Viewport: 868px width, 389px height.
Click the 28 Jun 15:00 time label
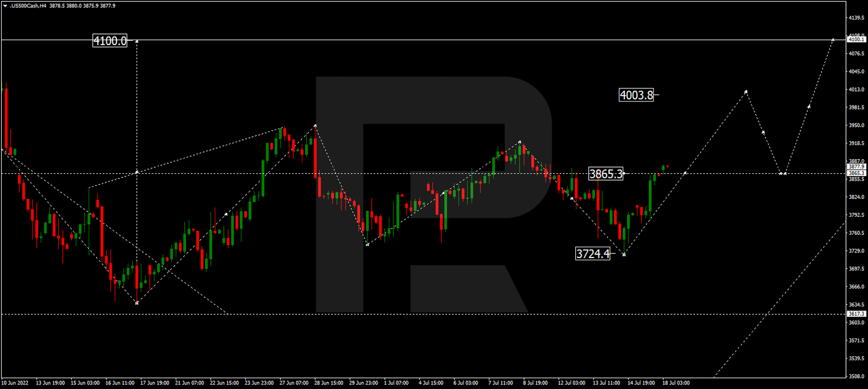coord(329,383)
